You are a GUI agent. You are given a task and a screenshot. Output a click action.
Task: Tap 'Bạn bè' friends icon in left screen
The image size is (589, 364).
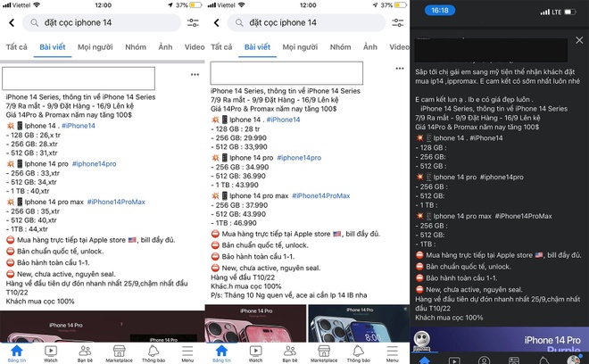point(85,354)
